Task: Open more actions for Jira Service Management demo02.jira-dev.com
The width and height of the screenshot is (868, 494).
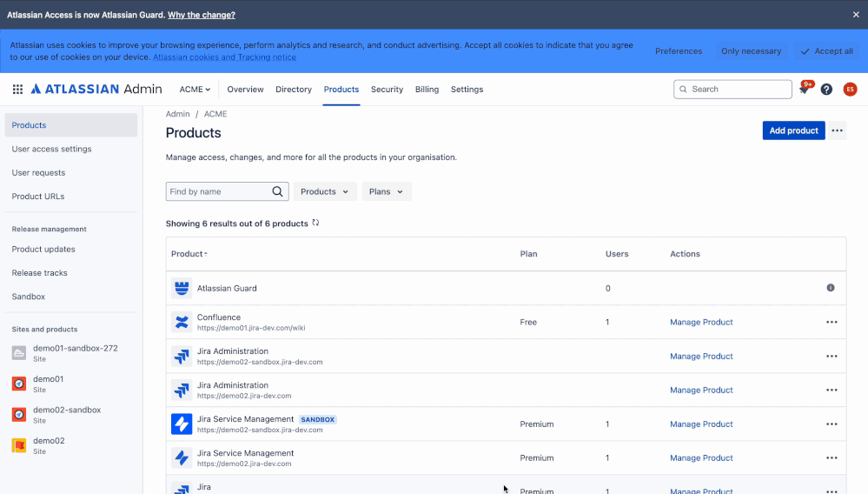Action: point(832,458)
